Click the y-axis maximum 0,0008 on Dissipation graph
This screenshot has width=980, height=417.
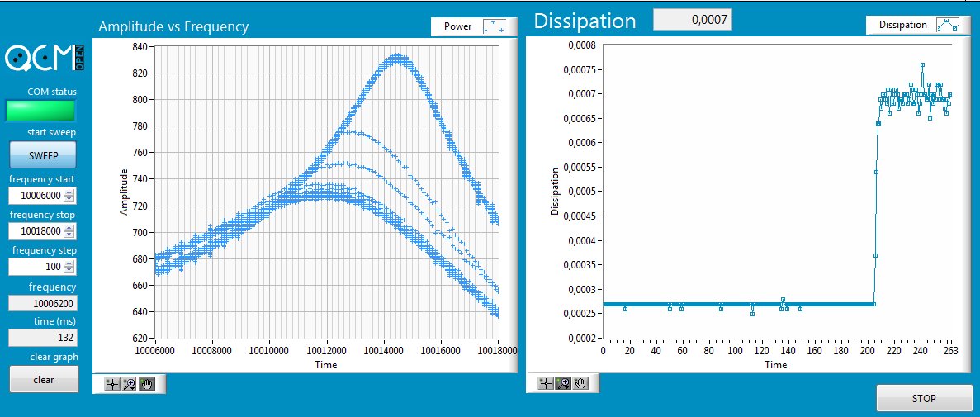[x=580, y=45]
